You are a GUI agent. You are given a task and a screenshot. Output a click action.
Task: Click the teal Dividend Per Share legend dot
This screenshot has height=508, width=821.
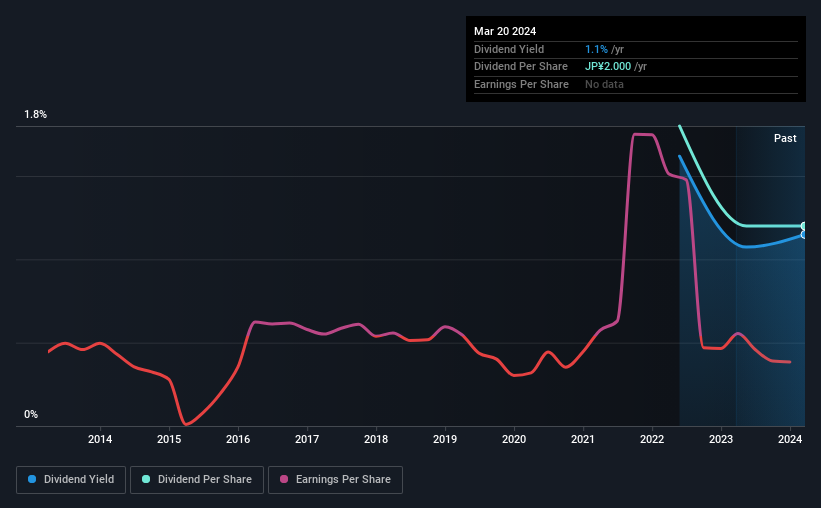pos(146,479)
